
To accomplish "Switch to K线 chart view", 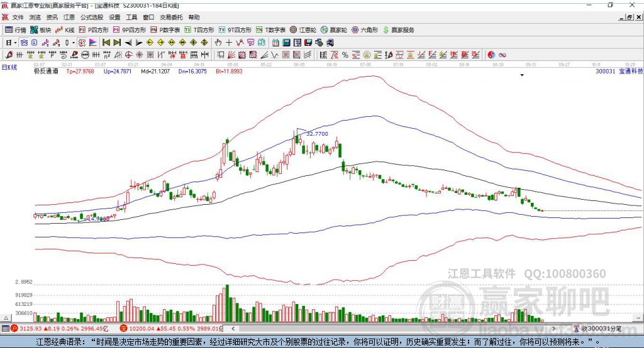I will point(65,30).
